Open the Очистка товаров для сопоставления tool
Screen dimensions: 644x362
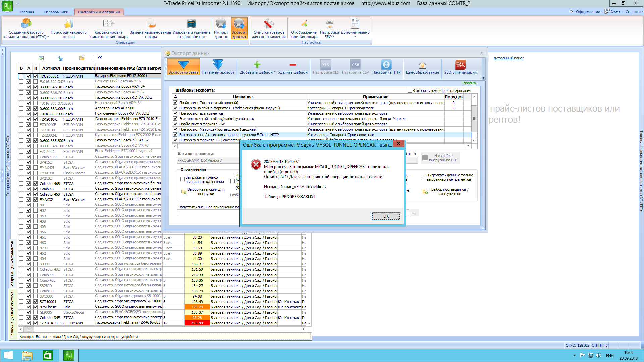click(269, 28)
